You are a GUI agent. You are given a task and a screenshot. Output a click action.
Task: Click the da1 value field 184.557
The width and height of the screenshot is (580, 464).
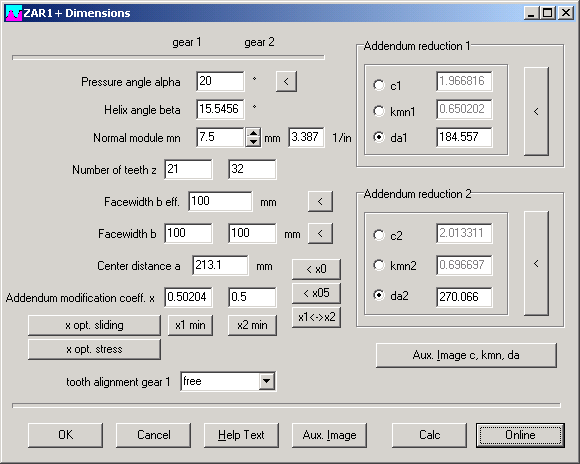[464, 137]
